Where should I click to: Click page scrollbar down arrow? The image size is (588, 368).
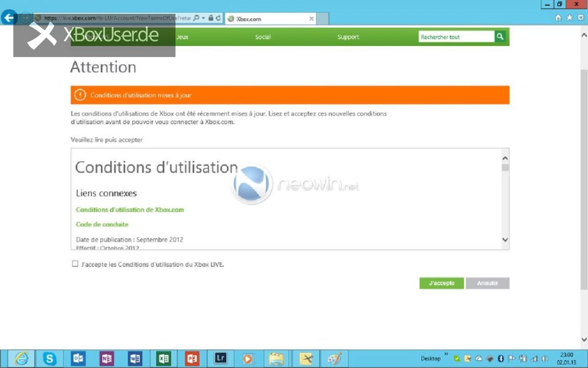pyautogui.click(x=584, y=340)
